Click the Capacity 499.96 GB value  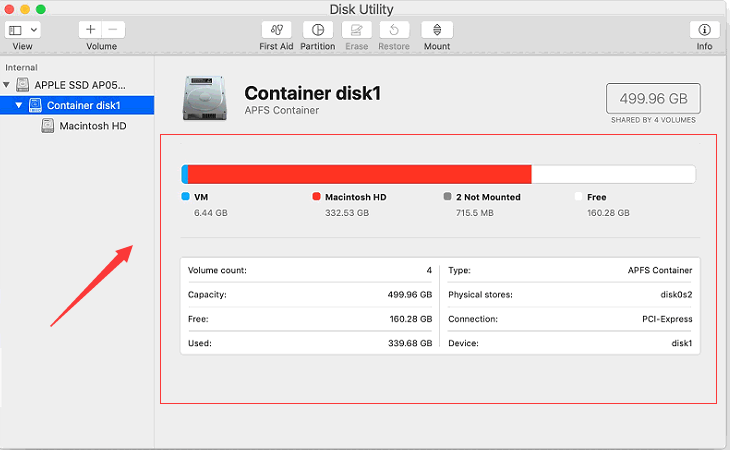point(410,295)
